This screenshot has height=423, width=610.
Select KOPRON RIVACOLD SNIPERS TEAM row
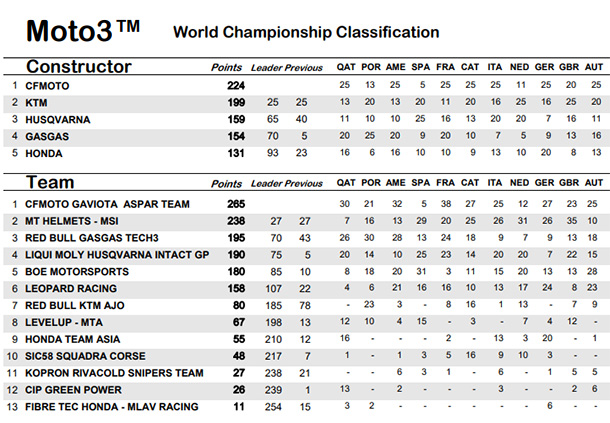tap(307, 373)
